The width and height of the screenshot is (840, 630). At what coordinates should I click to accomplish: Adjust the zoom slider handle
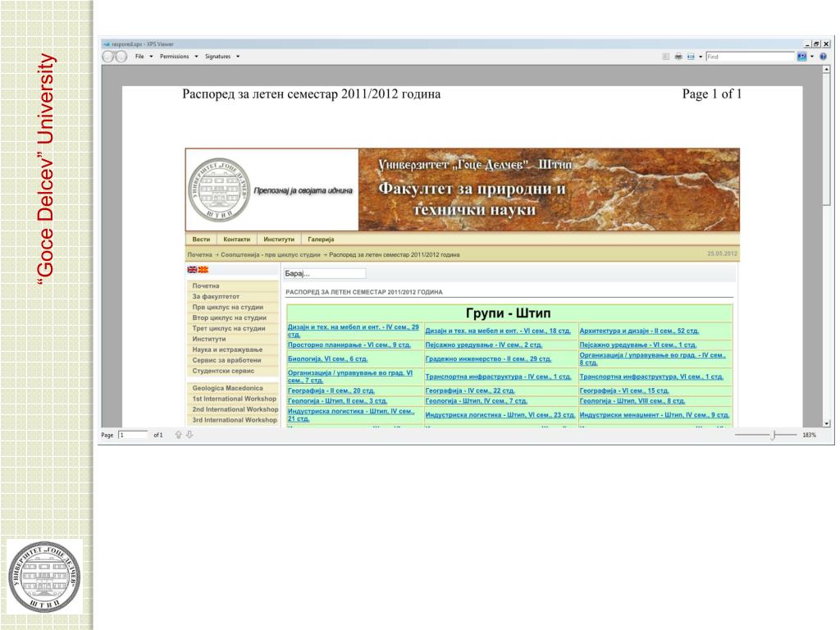tap(773, 435)
